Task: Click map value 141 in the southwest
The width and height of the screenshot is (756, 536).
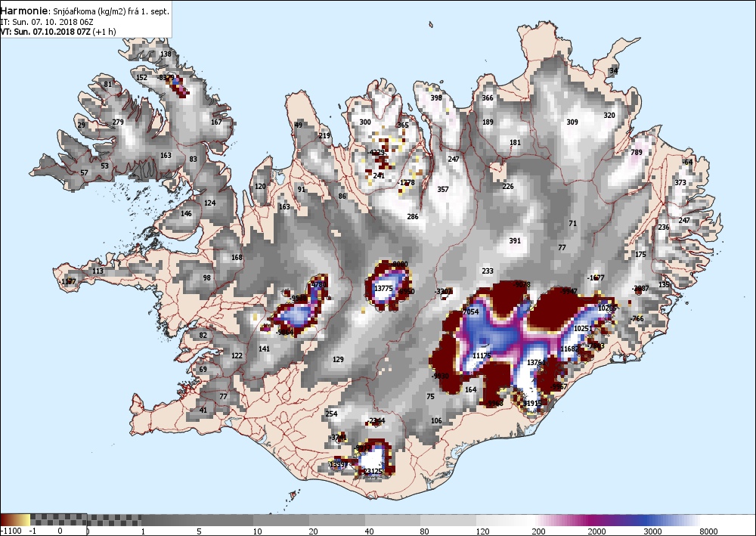Action: tap(264, 349)
